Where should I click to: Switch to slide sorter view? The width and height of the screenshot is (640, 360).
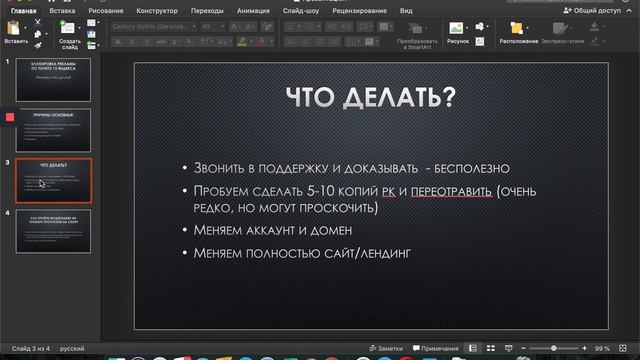pyautogui.click(x=491, y=348)
